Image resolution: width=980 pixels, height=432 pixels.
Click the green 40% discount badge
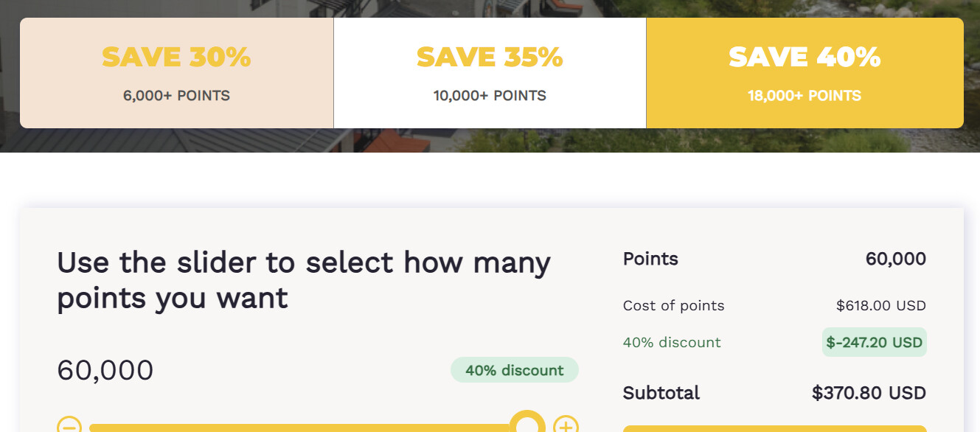point(514,370)
